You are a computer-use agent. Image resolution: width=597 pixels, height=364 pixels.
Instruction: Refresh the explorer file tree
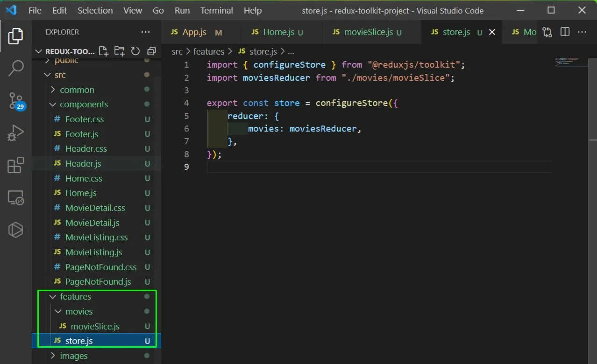pos(135,51)
